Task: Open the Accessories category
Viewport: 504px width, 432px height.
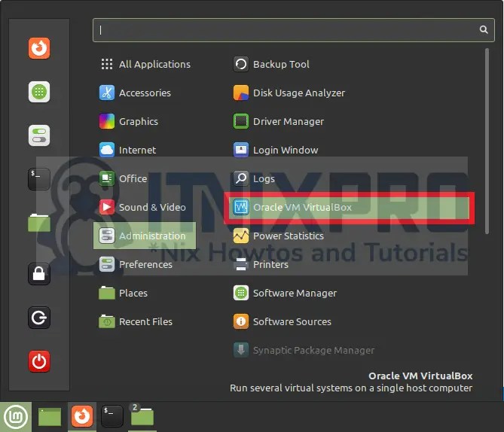Action: (145, 93)
